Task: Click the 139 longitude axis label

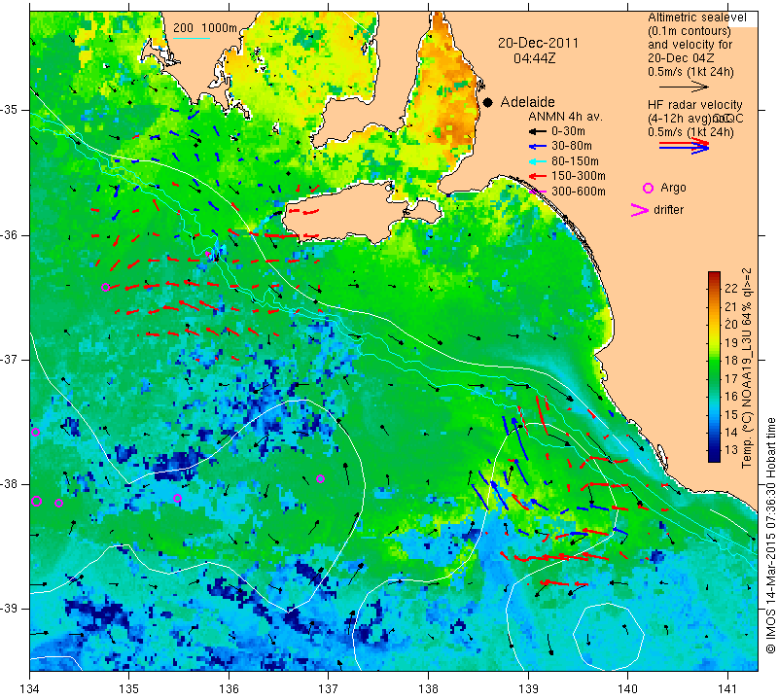Action: [x=528, y=688]
